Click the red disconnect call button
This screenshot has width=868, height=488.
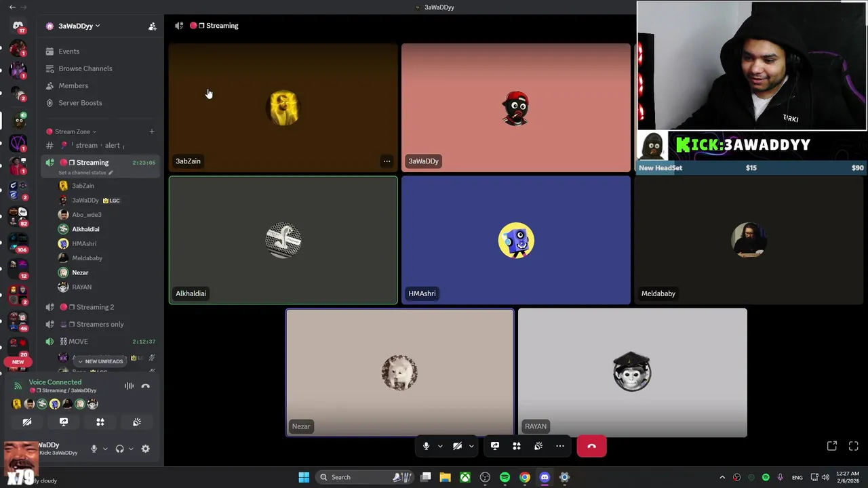click(591, 446)
